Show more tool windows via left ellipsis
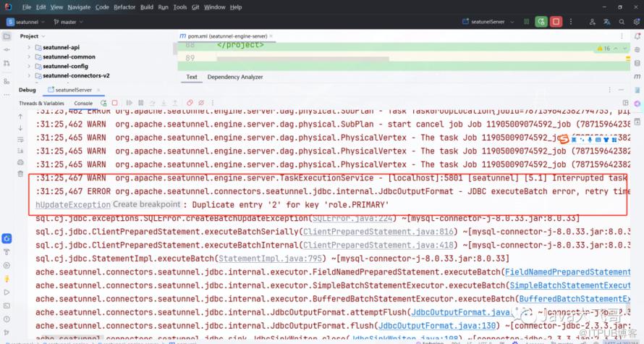Image resolution: width=644 pixels, height=344 pixels. point(7,95)
